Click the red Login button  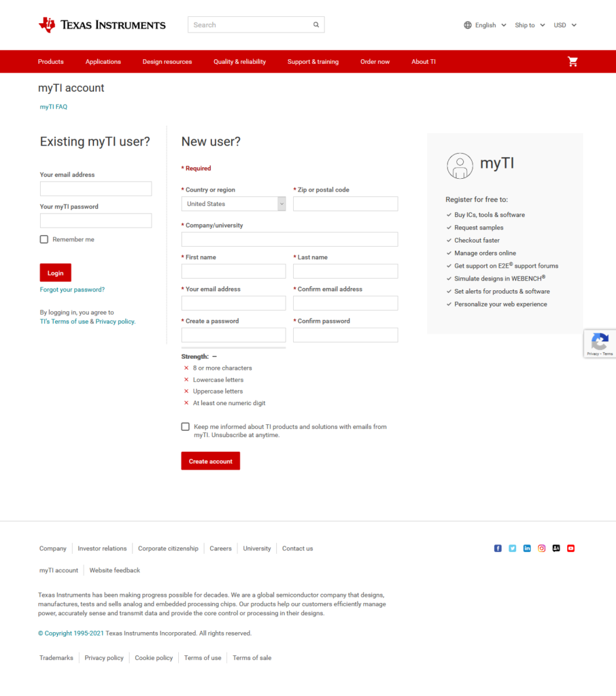55,273
